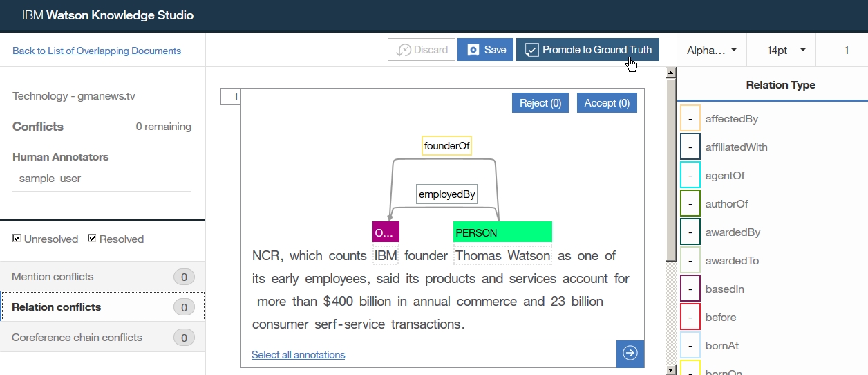Viewport: 868px width, 375px height.
Task: Click the Coreference chain conflicts count badge
Action: tap(184, 338)
